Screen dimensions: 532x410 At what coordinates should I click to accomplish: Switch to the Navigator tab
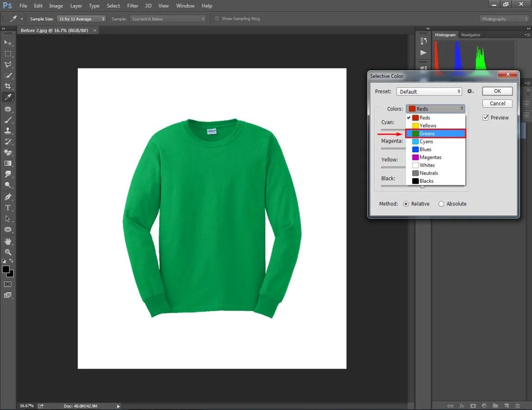(471, 34)
